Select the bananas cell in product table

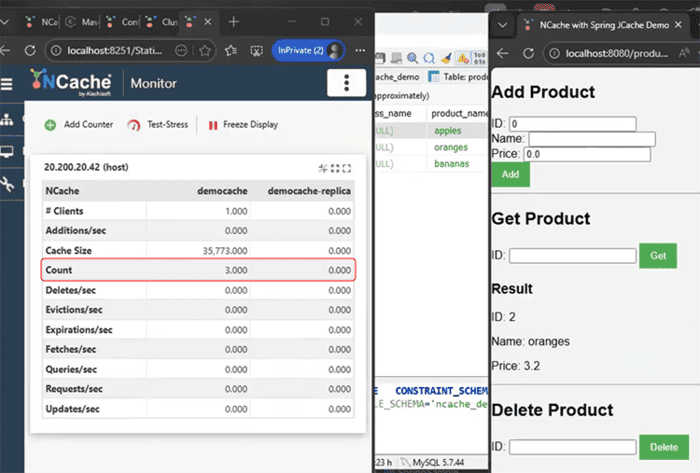click(451, 164)
